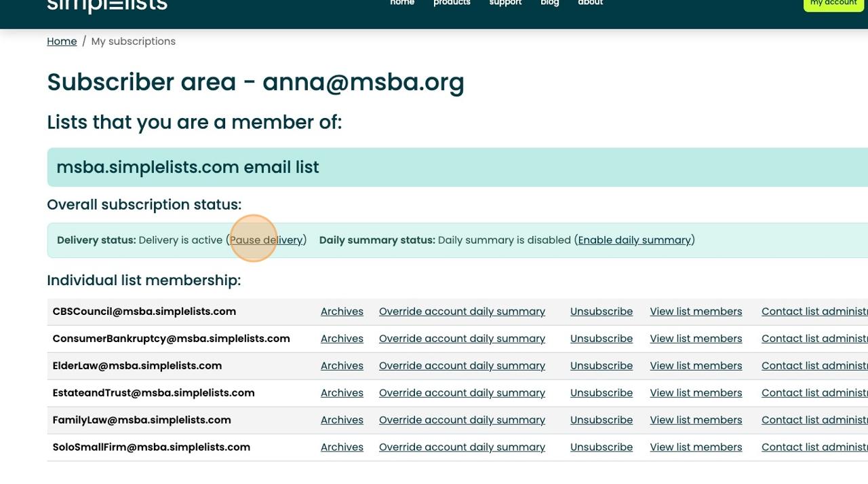Contact list administrator for ElderLaw

point(814,366)
